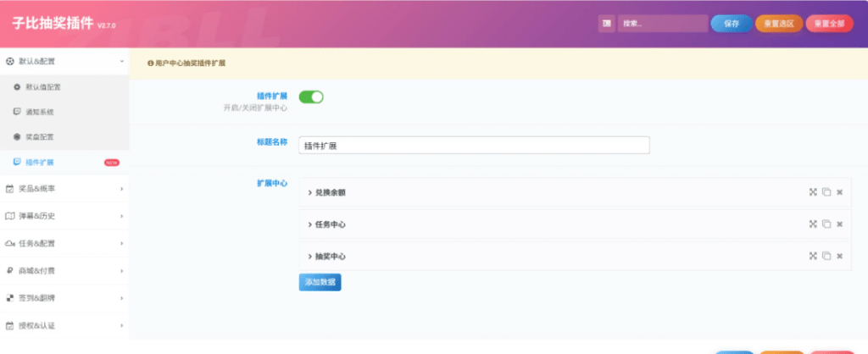Click the blue icon beside 插件扩展 in sidebar
Screen dimensions: 868x354
point(17,162)
